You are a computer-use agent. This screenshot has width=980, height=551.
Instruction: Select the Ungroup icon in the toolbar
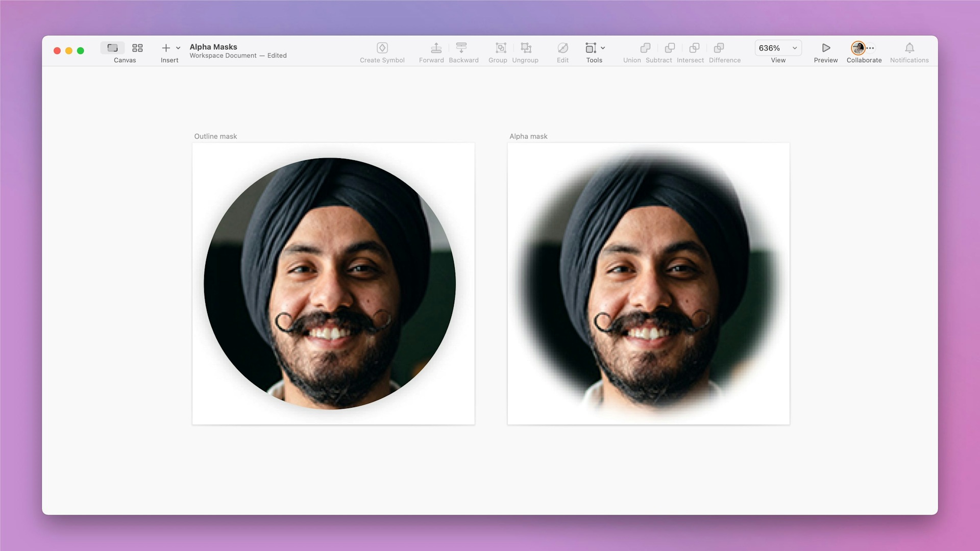[x=525, y=48]
